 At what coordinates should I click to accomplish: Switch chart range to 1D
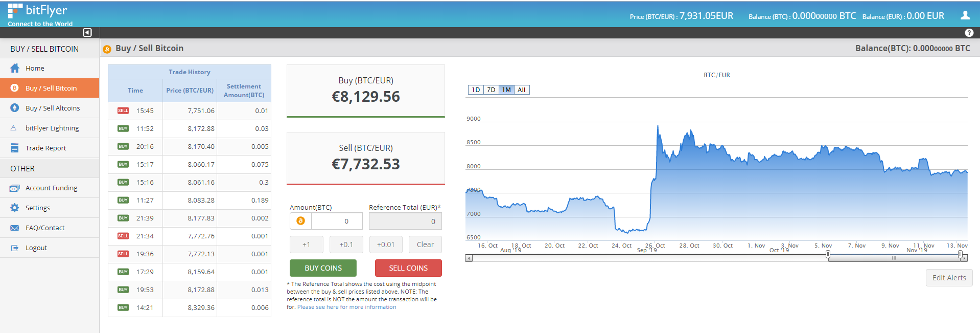pyautogui.click(x=476, y=90)
